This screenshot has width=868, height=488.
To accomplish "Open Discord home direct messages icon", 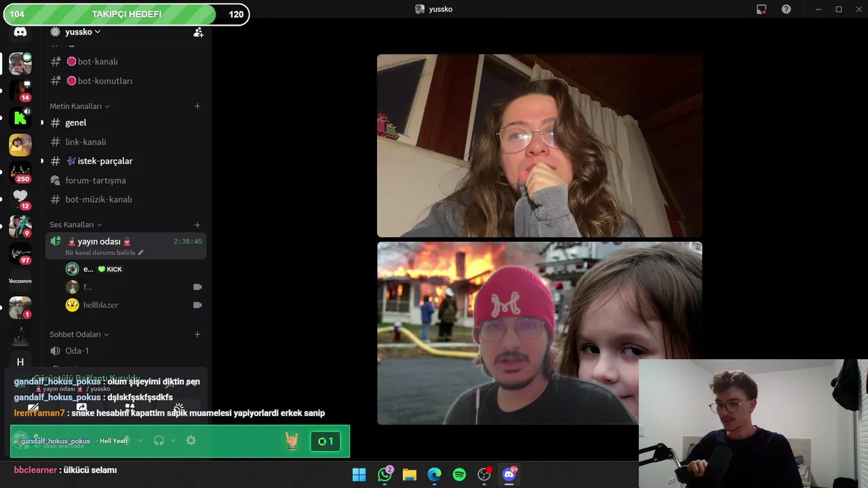I will pyautogui.click(x=20, y=32).
